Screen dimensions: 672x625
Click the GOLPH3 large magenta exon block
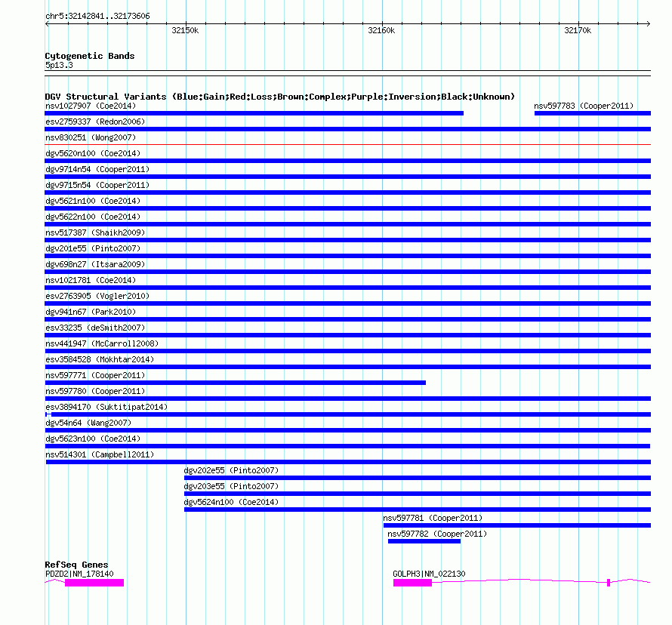(x=412, y=583)
